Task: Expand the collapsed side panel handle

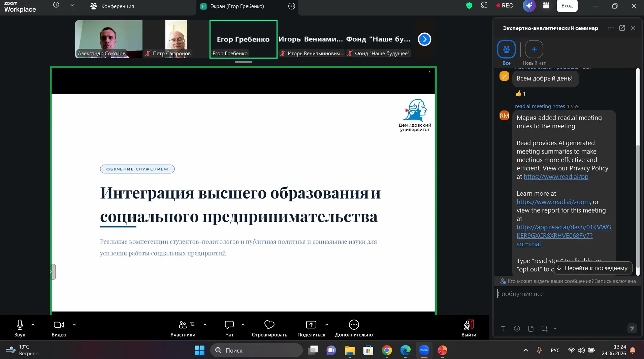Action: (53, 271)
